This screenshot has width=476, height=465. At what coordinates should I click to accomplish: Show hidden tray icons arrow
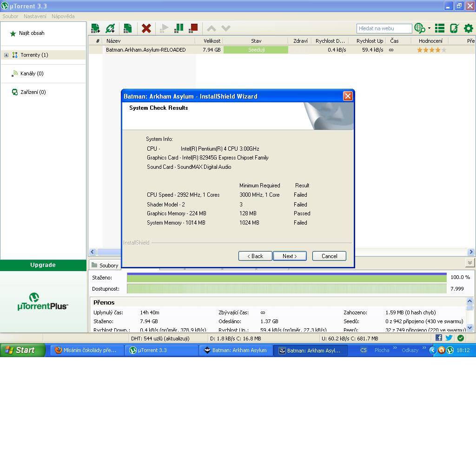pos(433,350)
